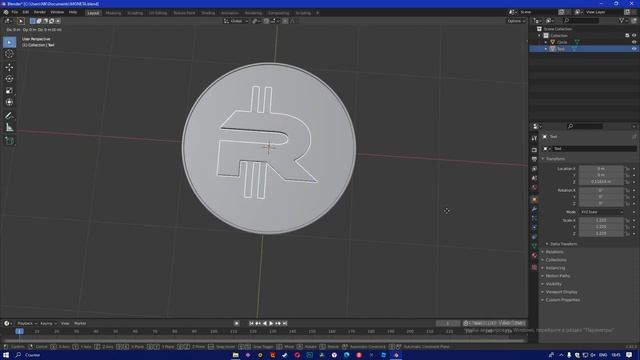Open the timeline Keying menu

point(48,324)
